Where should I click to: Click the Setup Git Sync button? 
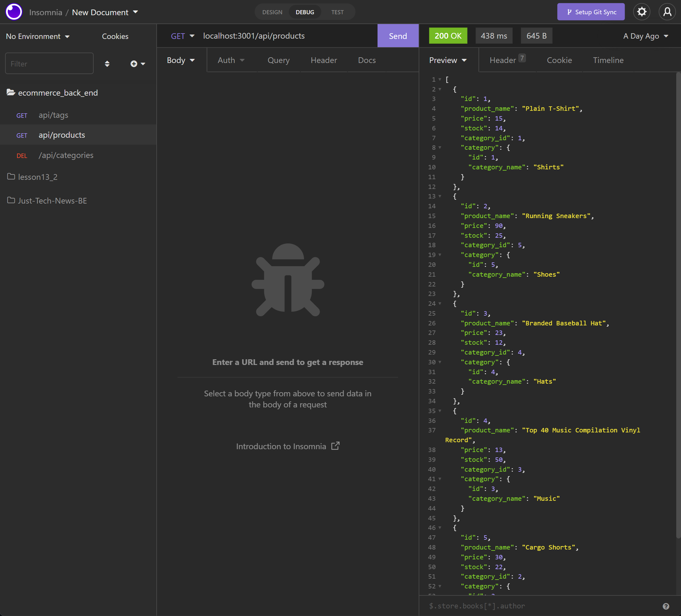click(x=591, y=12)
